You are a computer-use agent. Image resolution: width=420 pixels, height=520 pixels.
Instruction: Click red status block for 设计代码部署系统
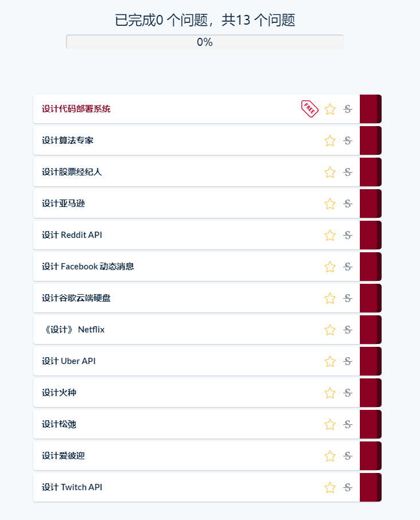click(x=370, y=109)
